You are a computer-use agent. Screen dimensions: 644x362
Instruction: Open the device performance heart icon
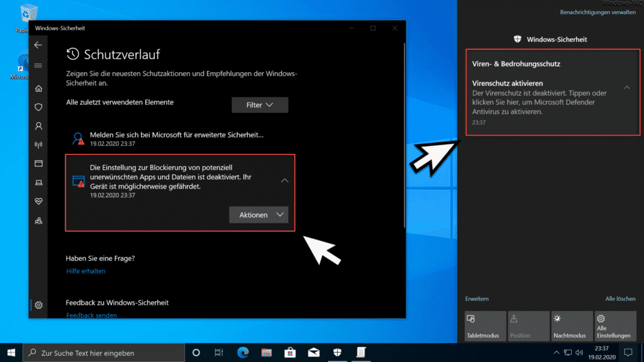pyautogui.click(x=38, y=201)
